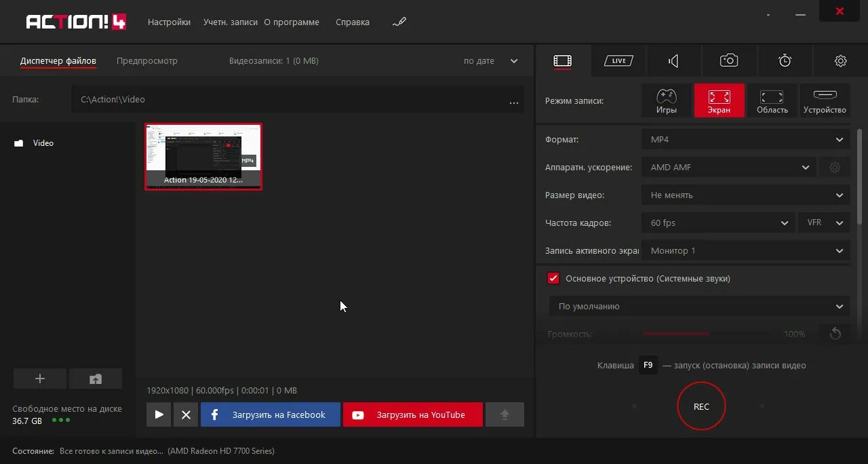868x464 pixels.
Task: Click the Видеозаписи: 1 (0 MB) text
Action: coord(274,60)
